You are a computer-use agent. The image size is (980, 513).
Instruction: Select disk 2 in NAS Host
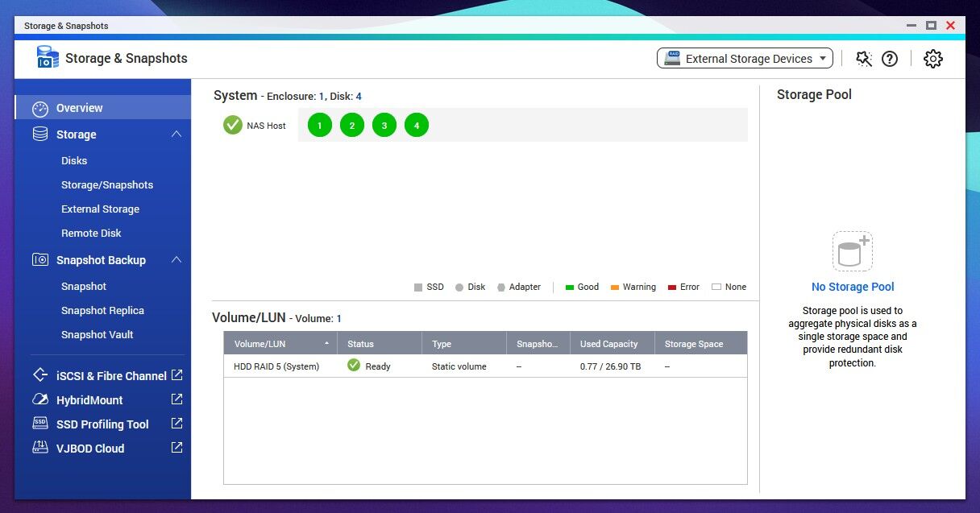tap(352, 125)
